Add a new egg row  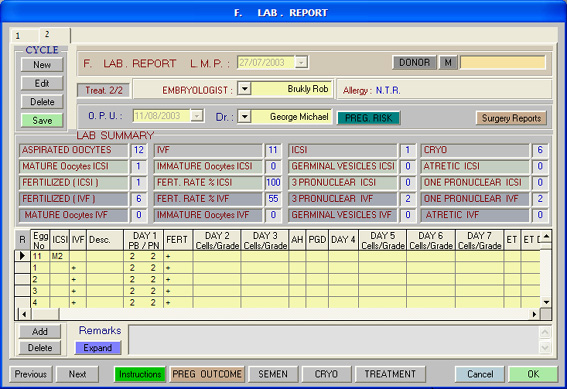click(x=40, y=332)
